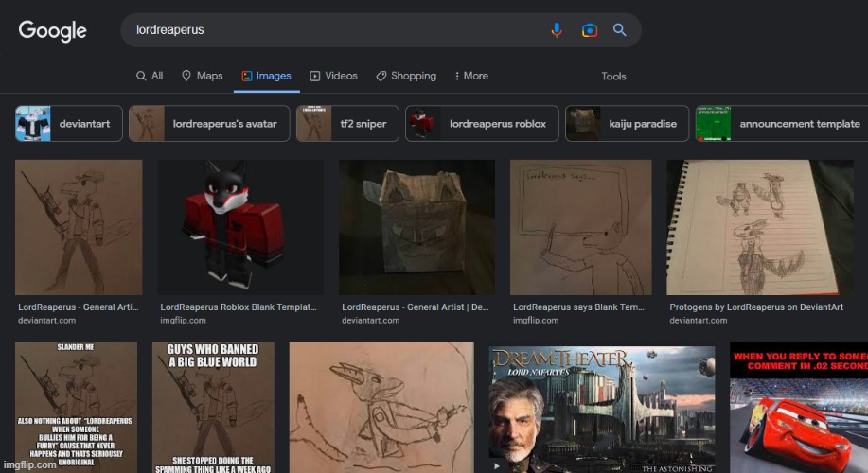Go to the Shopping tab
Image resolution: width=868 pixels, height=473 pixels.
(x=406, y=76)
